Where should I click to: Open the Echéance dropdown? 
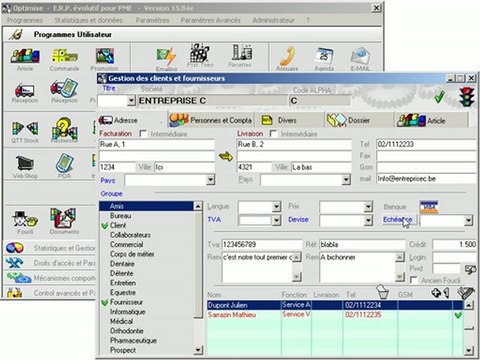tap(468, 220)
